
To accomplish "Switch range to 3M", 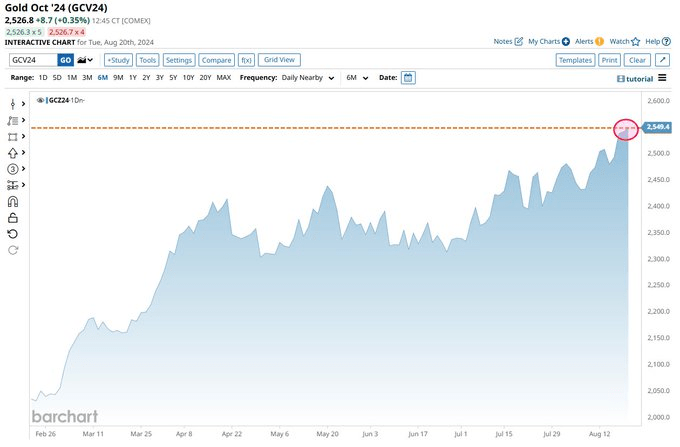I will click(87, 77).
